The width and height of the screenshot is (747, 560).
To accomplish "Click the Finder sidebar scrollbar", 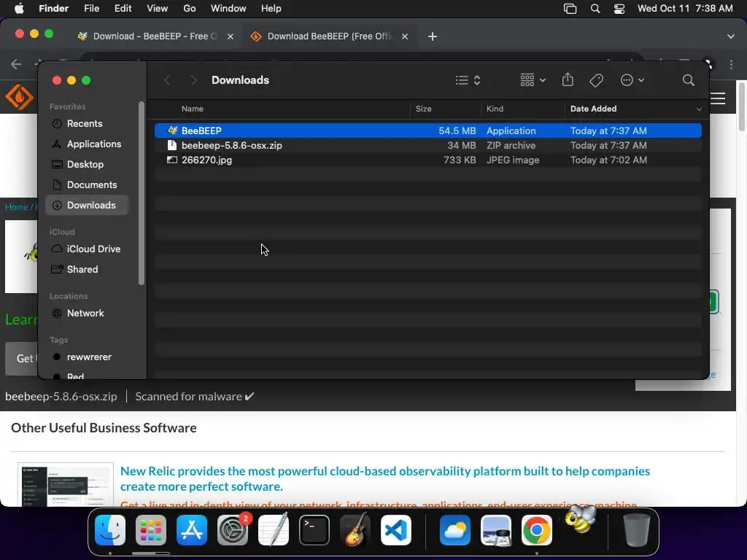I will [141, 193].
